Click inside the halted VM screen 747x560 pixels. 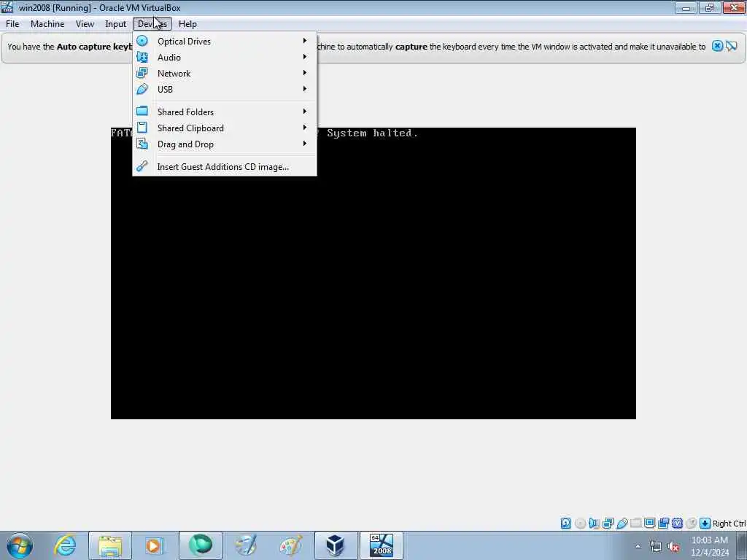pyautogui.click(x=373, y=273)
